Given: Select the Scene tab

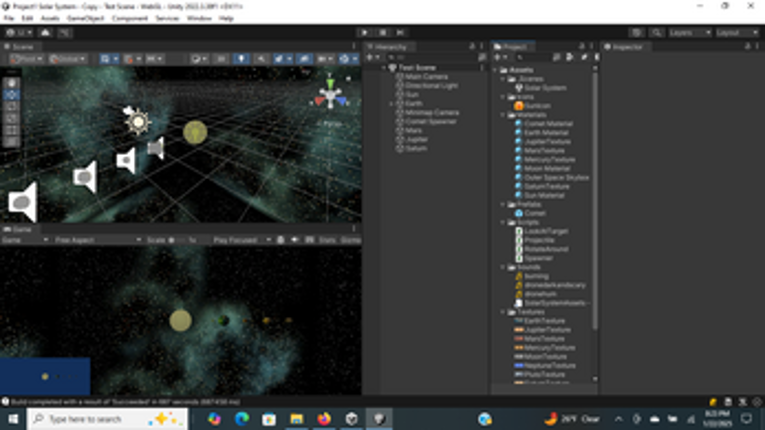Looking at the screenshot, I should pos(20,47).
